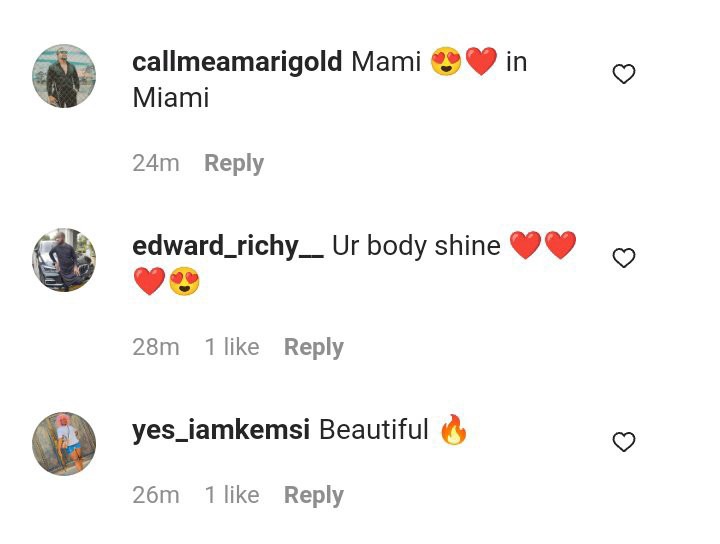The image size is (720, 544).
Task: Open edward_richy__'s profile avatar
Action: coord(64,260)
